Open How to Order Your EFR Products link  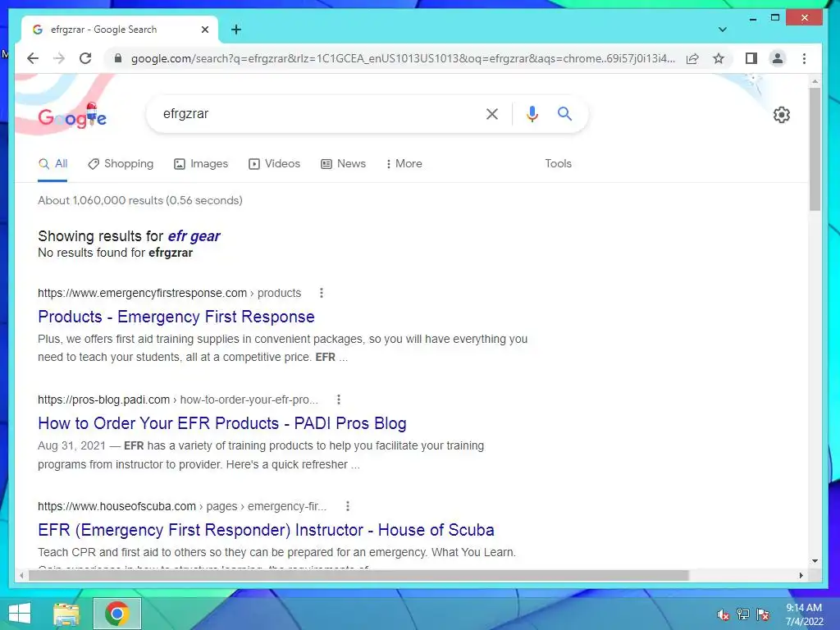tap(222, 423)
